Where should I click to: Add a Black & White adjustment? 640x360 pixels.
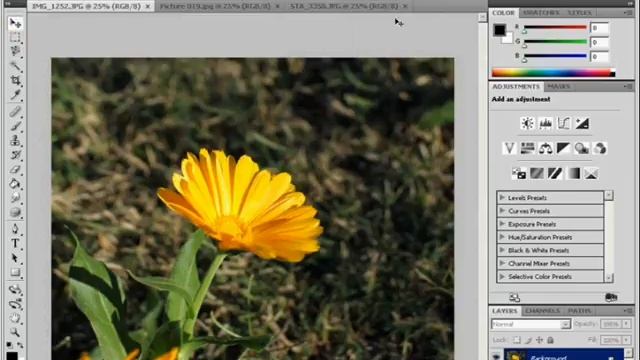point(563,148)
